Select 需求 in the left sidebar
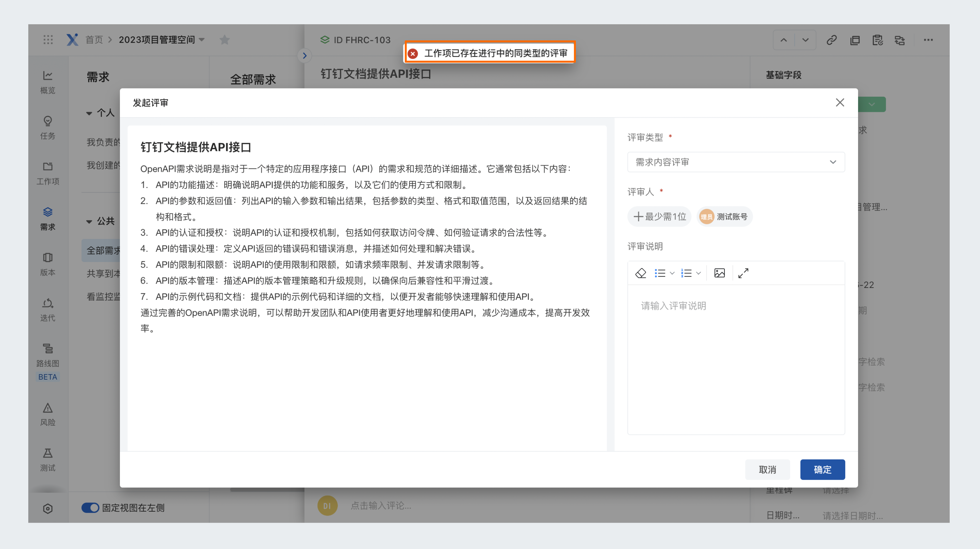This screenshot has height=549, width=980. [47, 219]
